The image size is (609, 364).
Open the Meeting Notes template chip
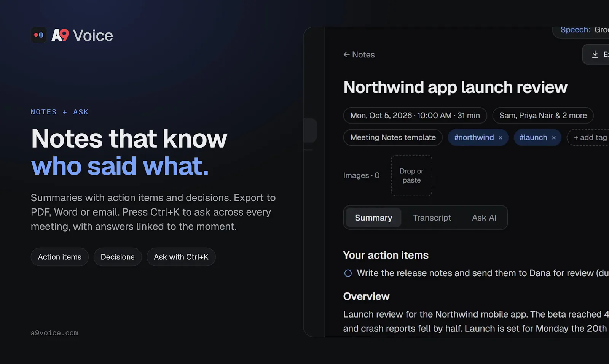coord(393,138)
